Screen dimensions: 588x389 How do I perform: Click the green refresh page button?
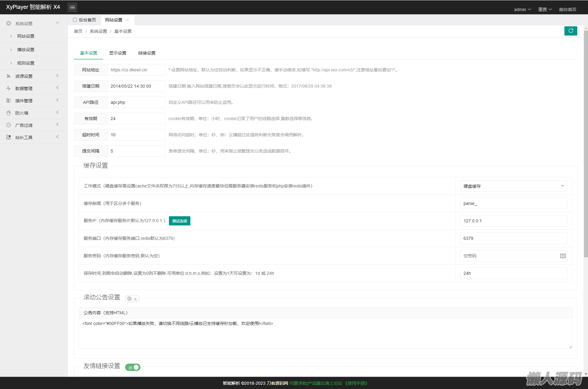[x=571, y=31]
